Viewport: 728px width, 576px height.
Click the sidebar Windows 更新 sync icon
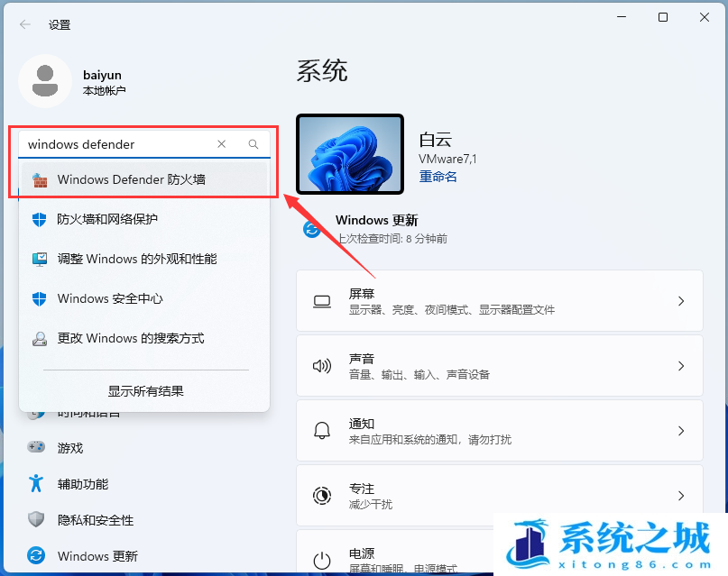point(36,555)
